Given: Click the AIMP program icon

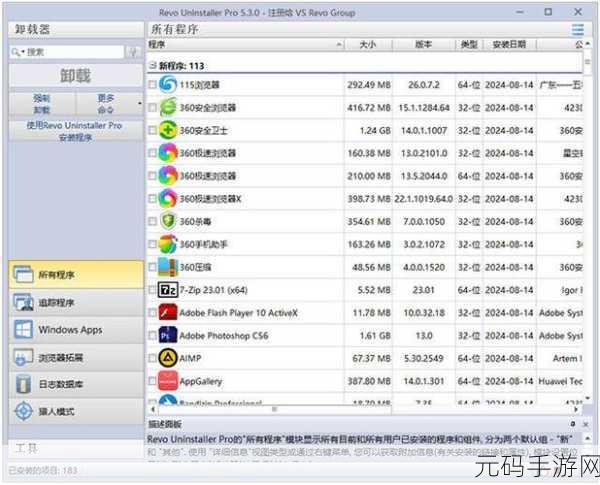Looking at the screenshot, I should pyautogui.click(x=168, y=358).
